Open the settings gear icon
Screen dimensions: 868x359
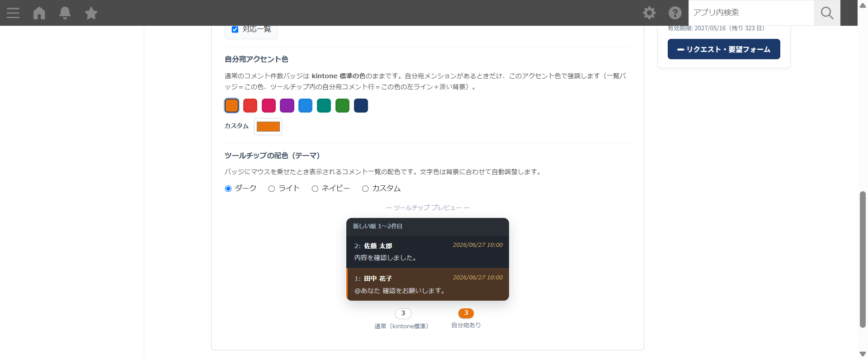click(649, 13)
